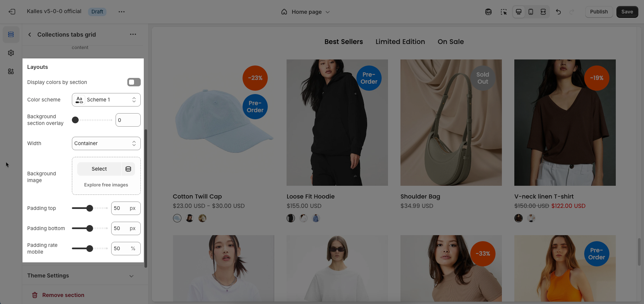Click the Sidekick assistant icon in top bar
This screenshot has height=304, width=644.
click(x=488, y=12)
